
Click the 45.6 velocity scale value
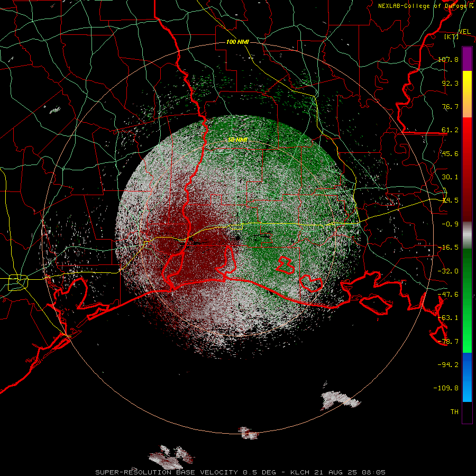pyautogui.click(x=450, y=153)
